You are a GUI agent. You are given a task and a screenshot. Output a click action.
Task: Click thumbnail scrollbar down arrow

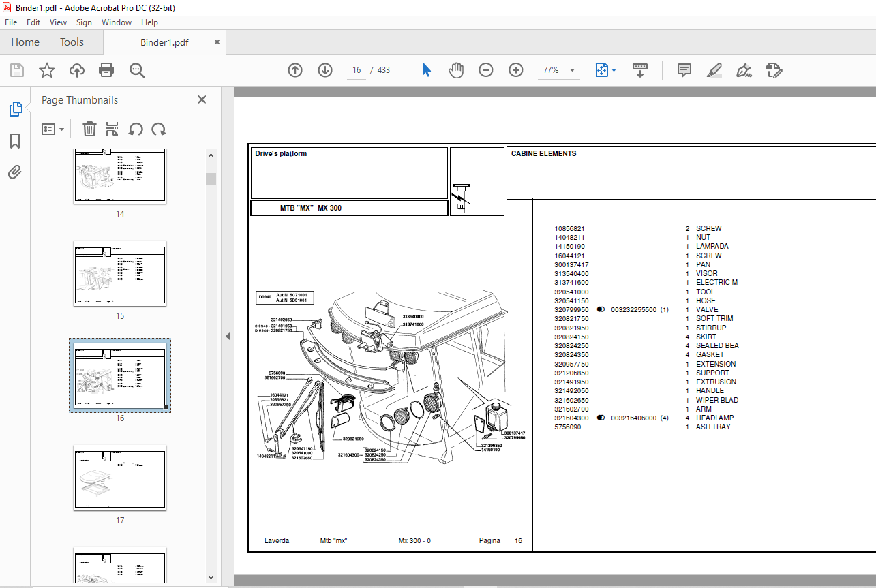(x=211, y=578)
